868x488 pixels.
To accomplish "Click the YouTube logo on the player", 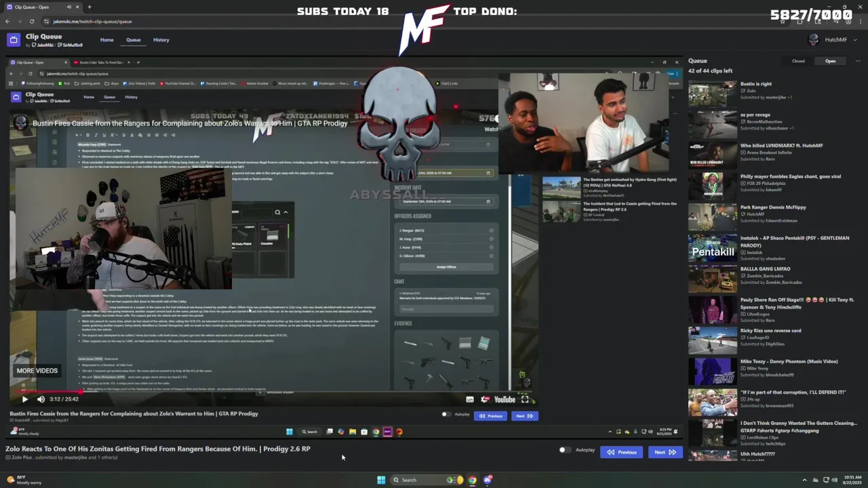I will [505, 399].
